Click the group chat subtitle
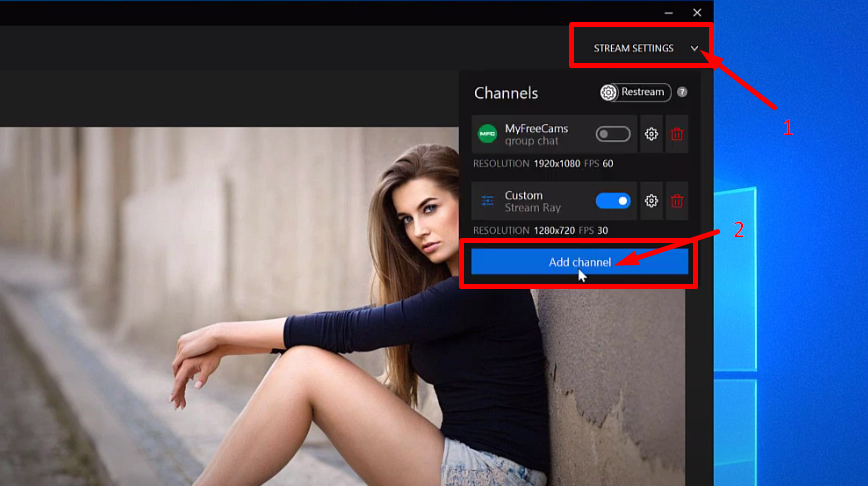Screen dimensions: 868x486 click(x=531, y=141)
